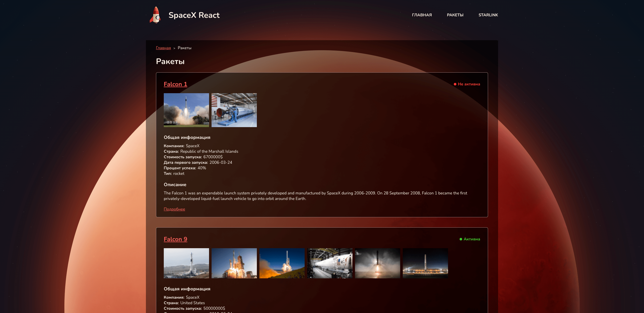
Task: Click the Ракеты page heading
Action: [x=170, y=61]
